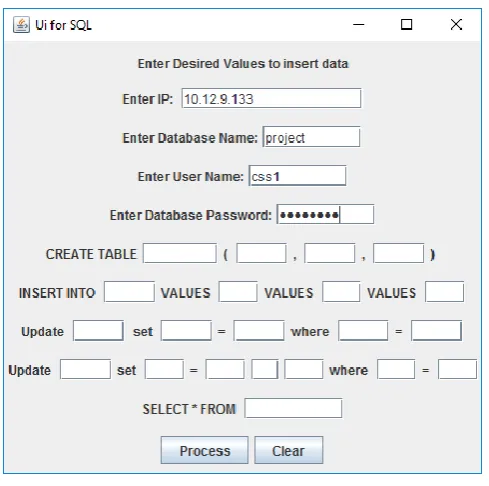Viewport: 489px width, 486px height.
Task: Select the last VALUES input field
Action: 444,292
